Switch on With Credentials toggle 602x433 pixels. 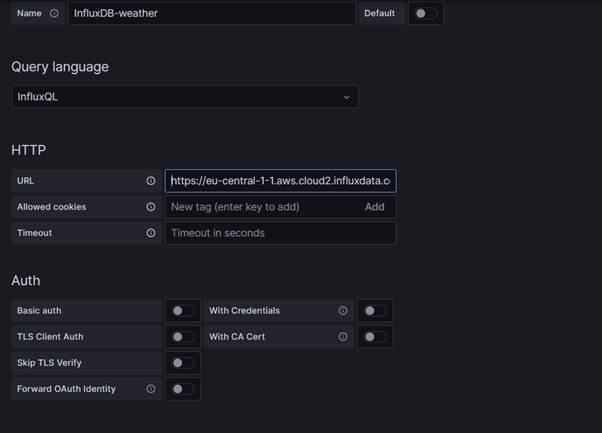[375, 311]
